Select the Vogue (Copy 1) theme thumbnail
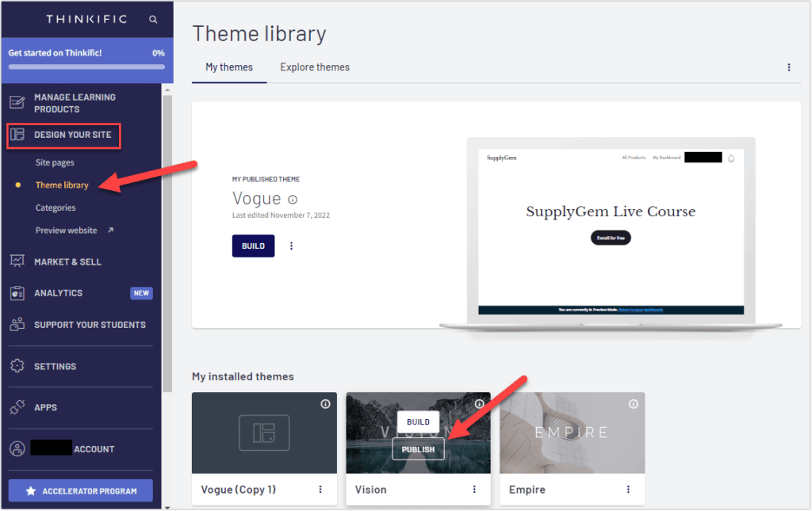Image resolution: width=812 pixels, height=511 pixels. [x=264, y=433]
